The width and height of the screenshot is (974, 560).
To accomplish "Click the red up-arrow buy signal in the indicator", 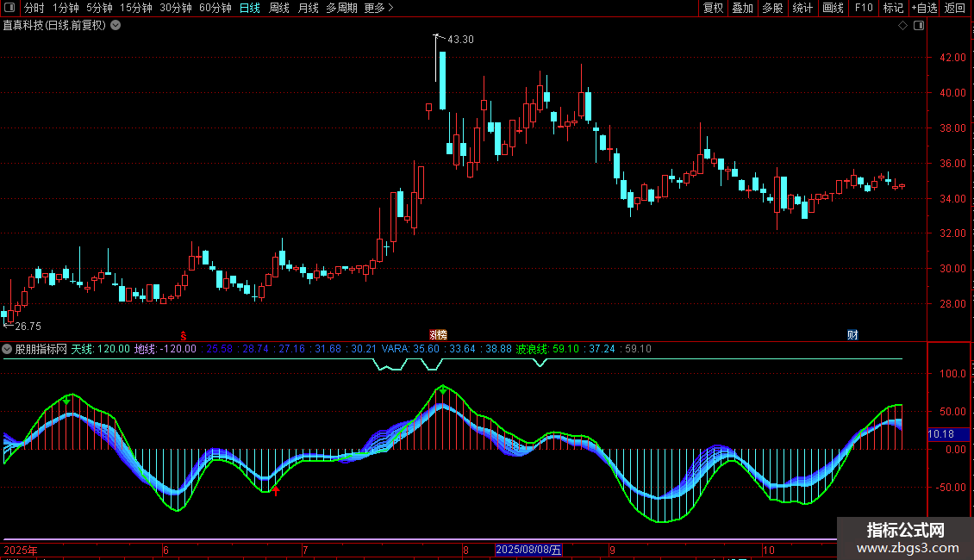I will click(x=276, y=490).
